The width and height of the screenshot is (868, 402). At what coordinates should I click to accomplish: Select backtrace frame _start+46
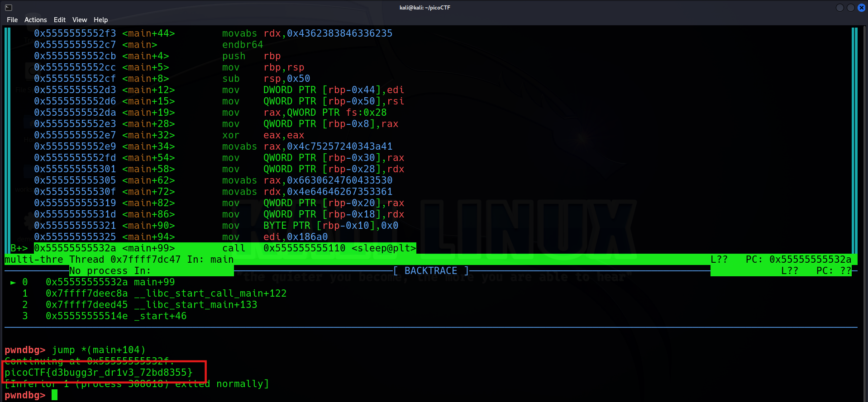click(x=105, y=316)
